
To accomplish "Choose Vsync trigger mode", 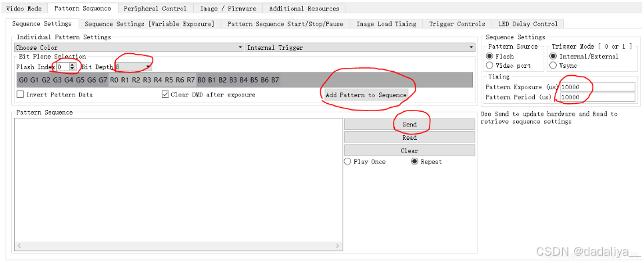I will [553, 65].
